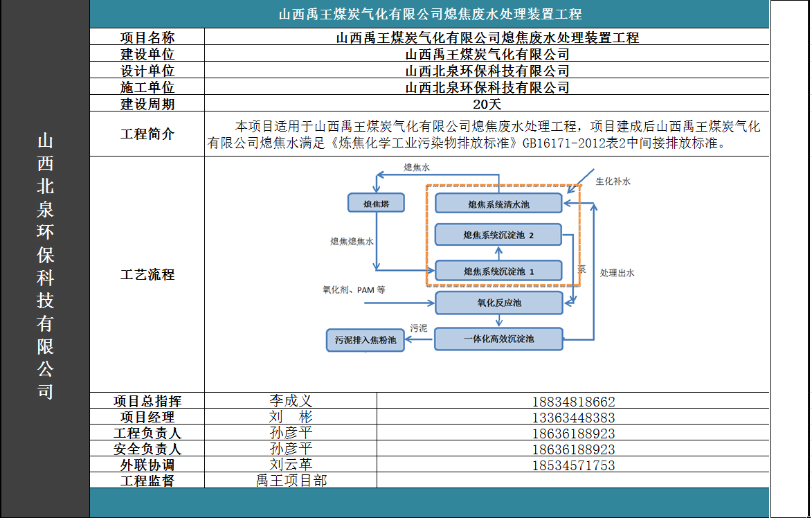The image size is (812, 518).
Task: Click the 项目经理 label cell
Action: [147, 417]
